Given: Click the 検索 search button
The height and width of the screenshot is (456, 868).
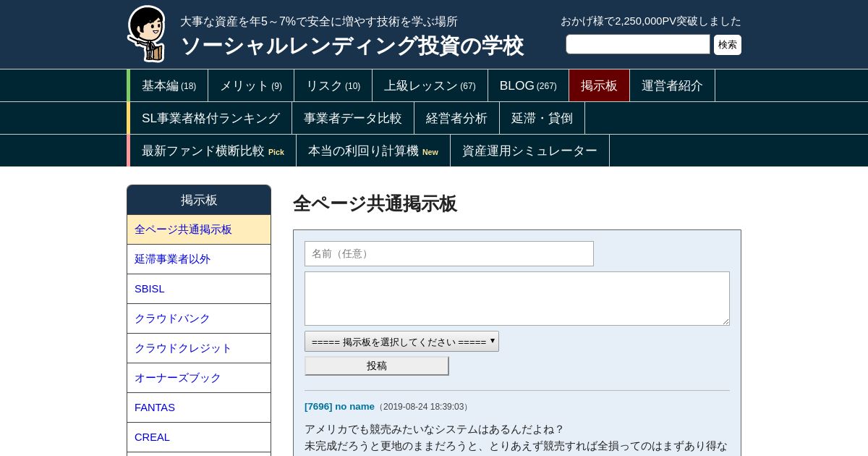Looking at the screenshot, I should point(728,45).
